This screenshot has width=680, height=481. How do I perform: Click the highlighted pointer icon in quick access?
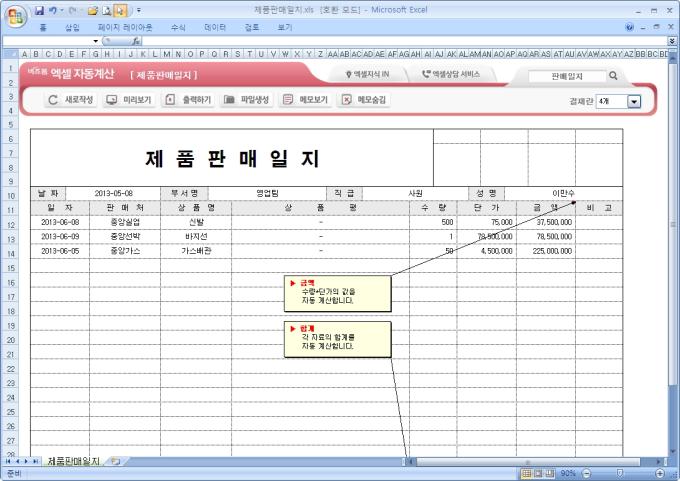point(120,10)
